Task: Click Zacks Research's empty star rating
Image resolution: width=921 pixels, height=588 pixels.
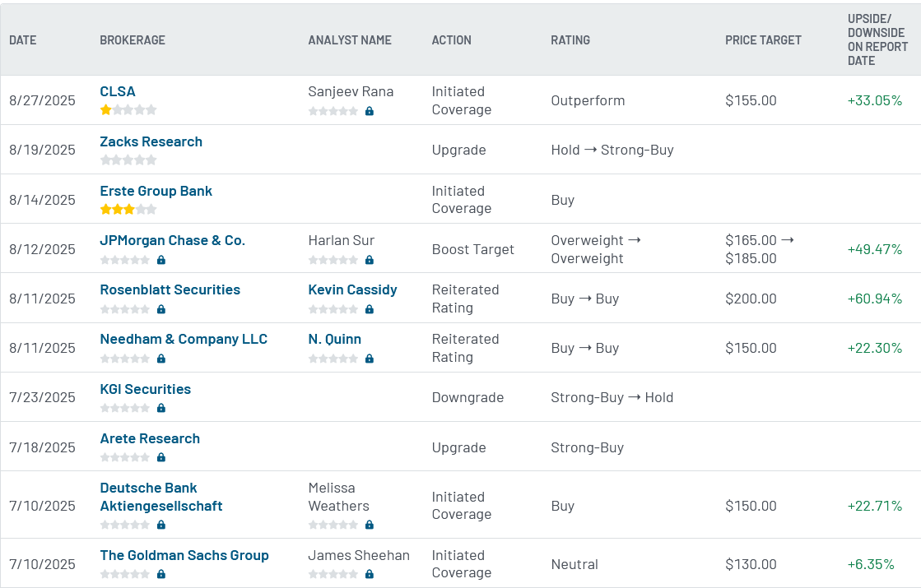Action: tap(128, 160)
